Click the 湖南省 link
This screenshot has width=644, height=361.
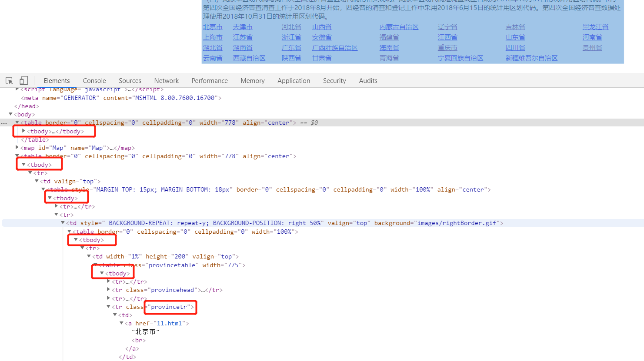[x=243, y=48]
